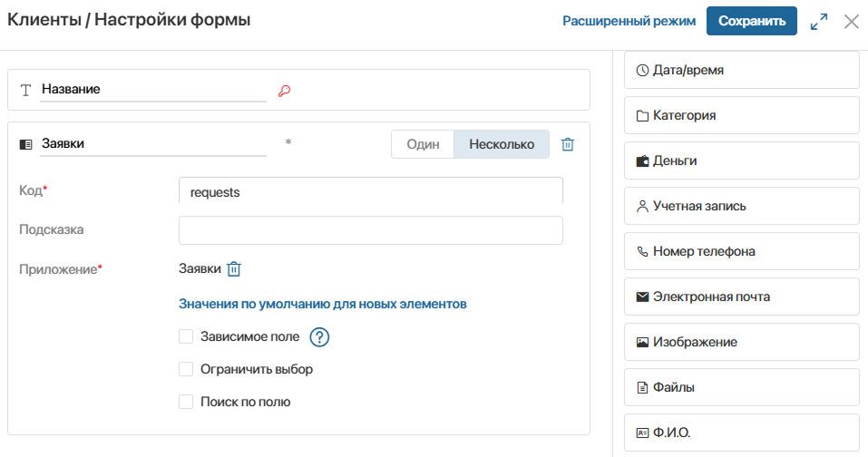
Task: Click the ID card icon of Ф.И.О.
Action: pyautogui.click(x=642, y=433)
